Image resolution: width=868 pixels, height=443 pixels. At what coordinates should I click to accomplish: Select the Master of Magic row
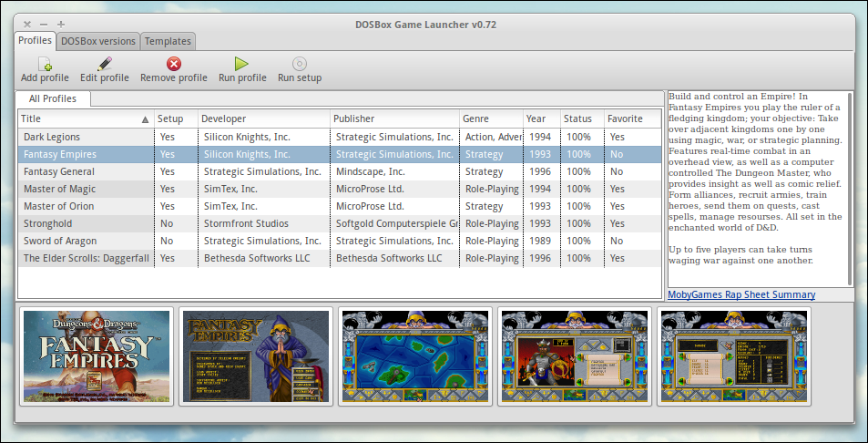pyautogui.click(x=340, y=189)
